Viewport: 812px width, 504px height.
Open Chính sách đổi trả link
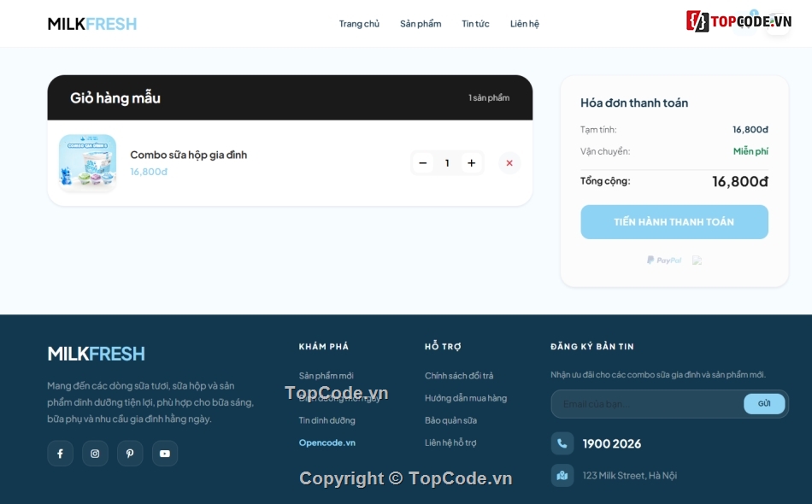459,376
